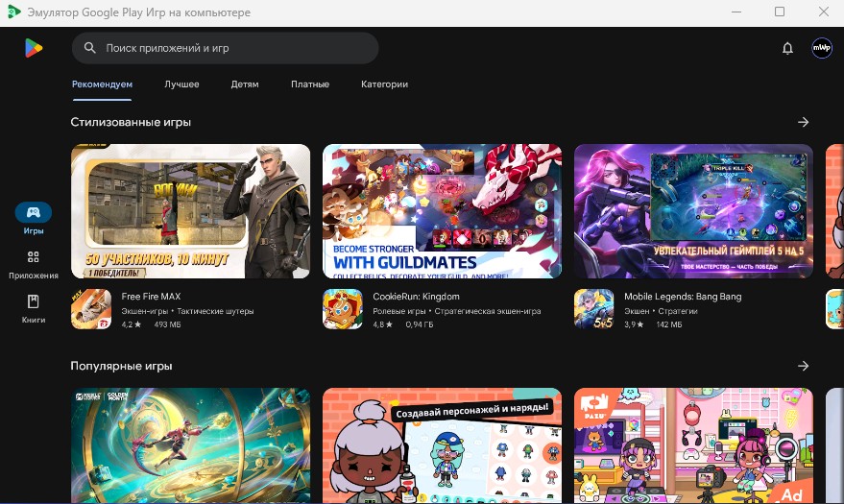
Task: Click the 493 МБ size text
Action: pyautogui.click(x=167, y=324)
